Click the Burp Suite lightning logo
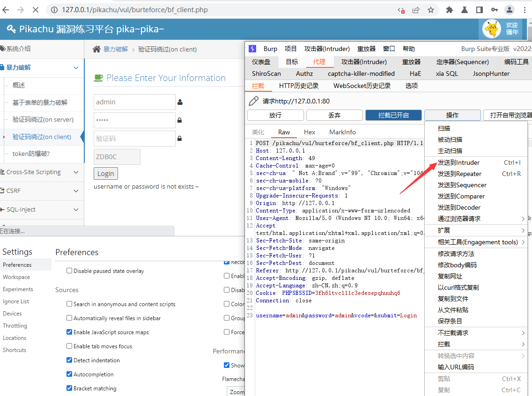The height and width of the screenshot is (396, 532). pyautogui.click(x=252, y=49)
